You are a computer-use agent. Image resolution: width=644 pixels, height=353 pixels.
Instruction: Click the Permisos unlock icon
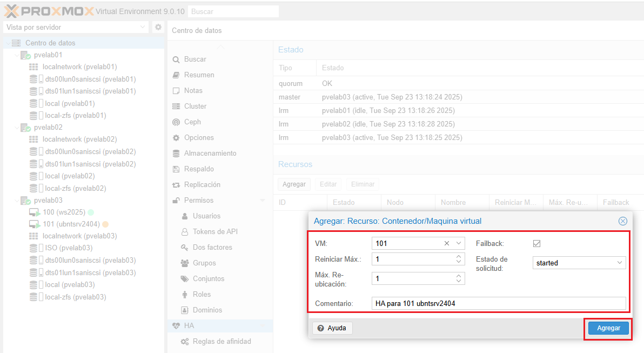coord(176,201)
